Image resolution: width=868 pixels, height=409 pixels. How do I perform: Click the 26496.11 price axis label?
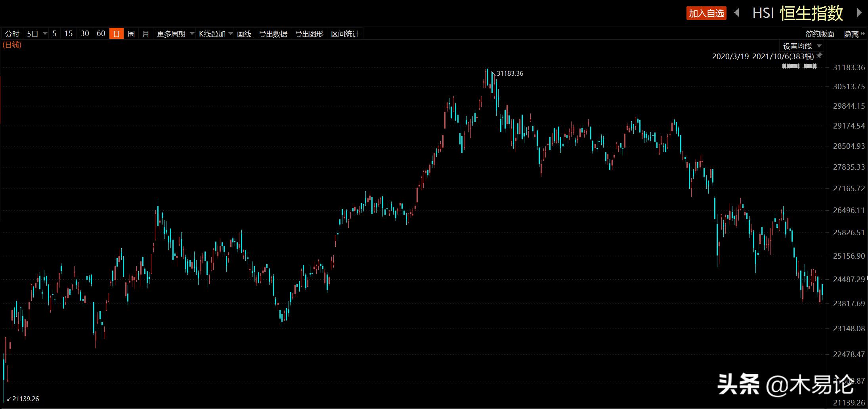click(849, 210)
